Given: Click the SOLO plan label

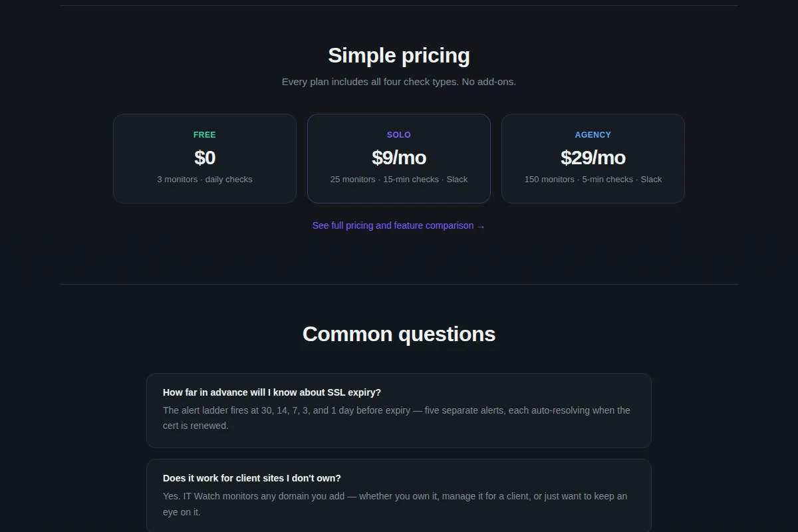Looking at the screenshot, I should pyautogui.click(x=399, y=134).
